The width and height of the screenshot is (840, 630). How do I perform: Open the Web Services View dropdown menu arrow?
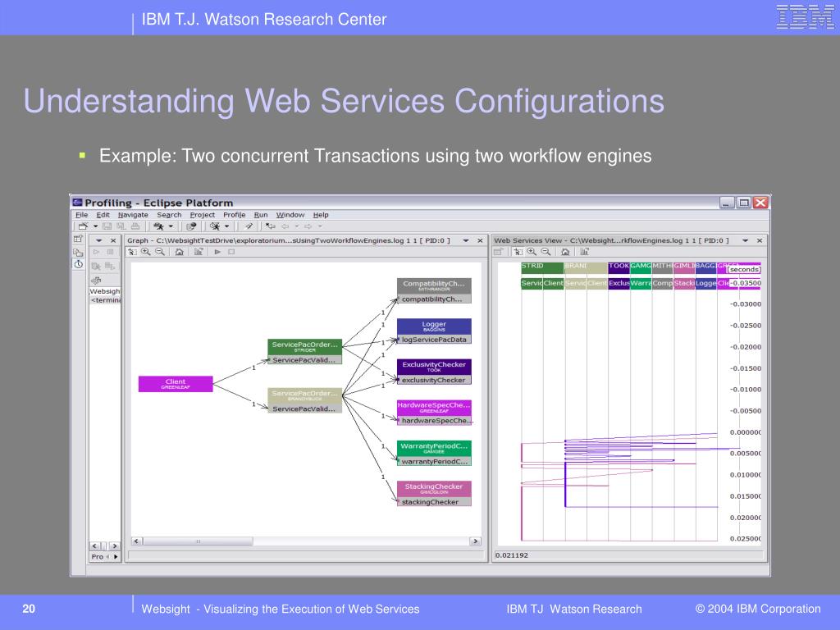tap(745, 240)
